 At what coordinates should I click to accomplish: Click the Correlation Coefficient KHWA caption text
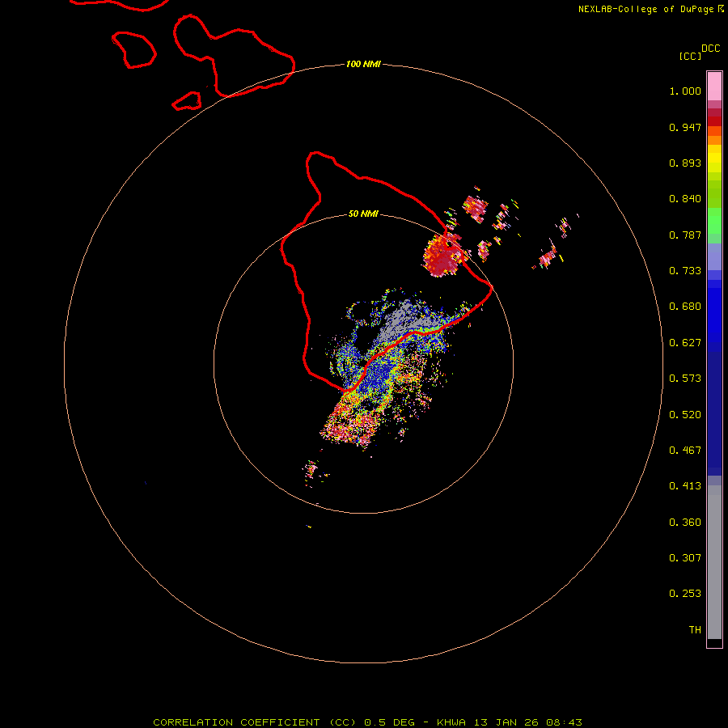point(367,722)
